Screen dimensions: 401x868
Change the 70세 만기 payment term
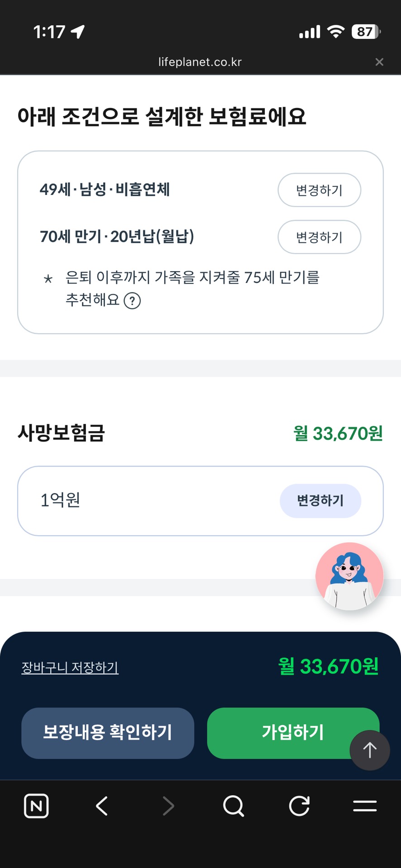[x=319, y=237]
